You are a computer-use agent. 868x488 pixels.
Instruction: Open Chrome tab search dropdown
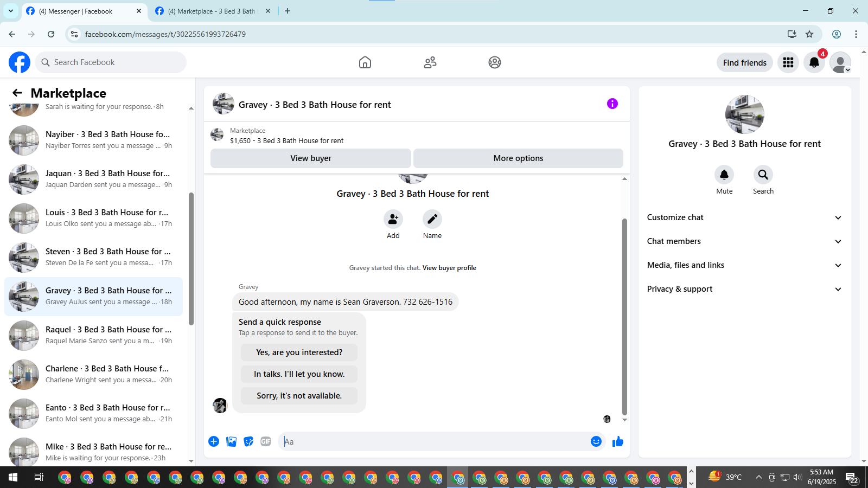tap(11, 11)
